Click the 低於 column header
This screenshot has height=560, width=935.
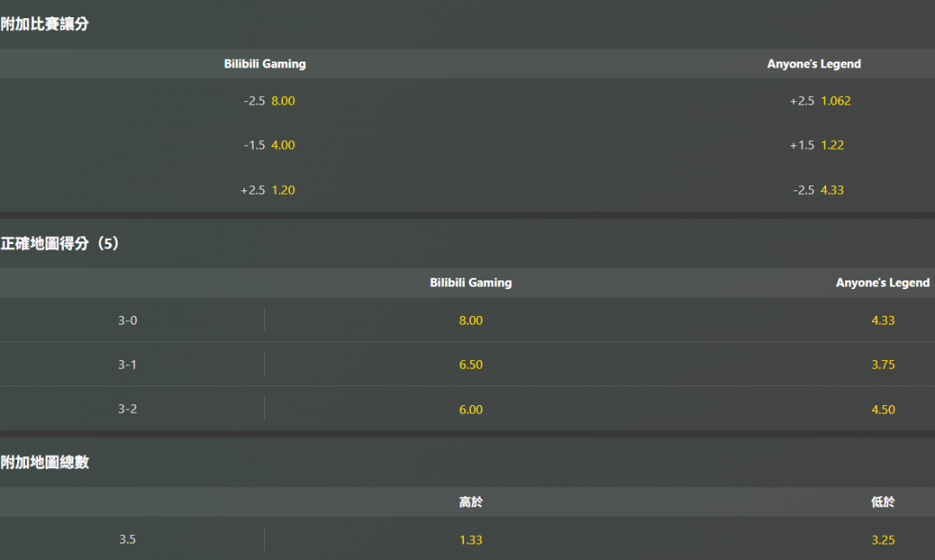point(882,502)
